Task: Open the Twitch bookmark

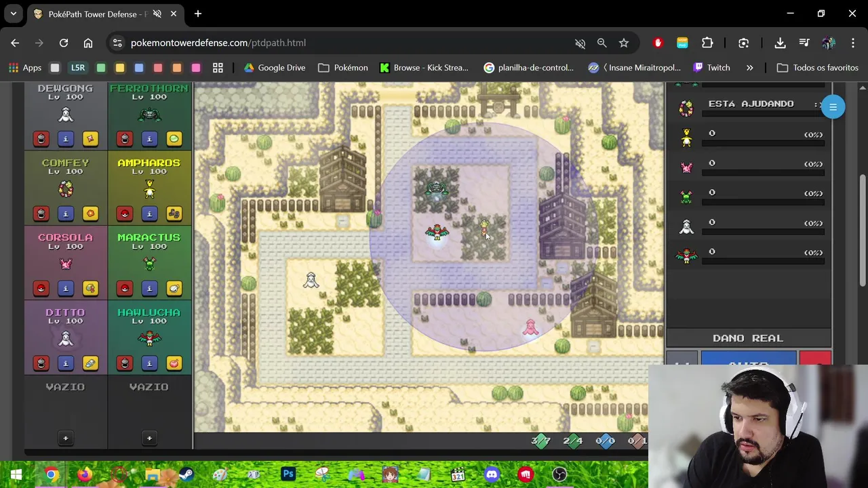Action: 711,68
